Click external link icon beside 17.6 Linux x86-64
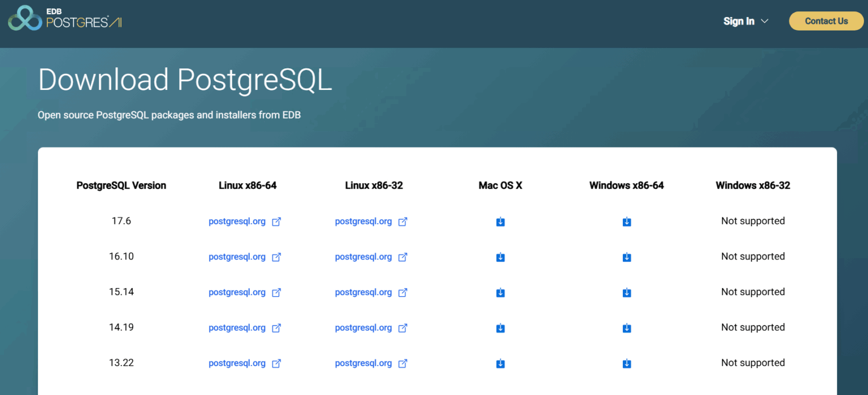 coord(276,222)
